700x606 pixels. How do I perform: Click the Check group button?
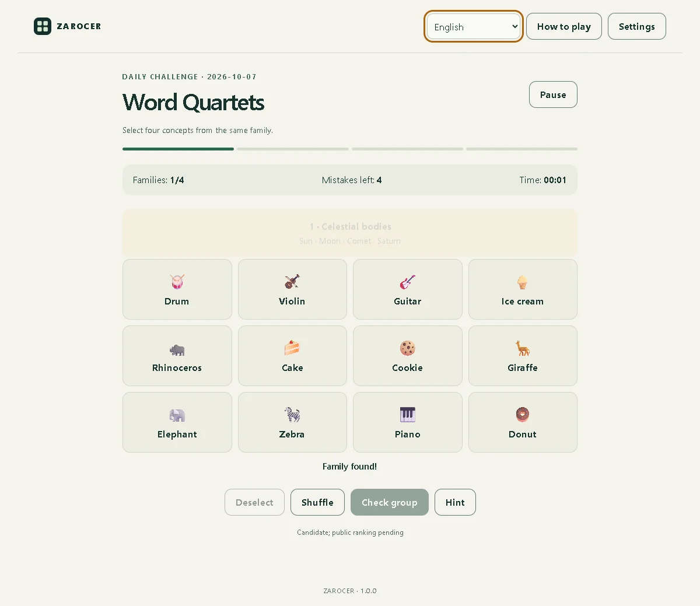pyautogui.click(x=389, y=502)
